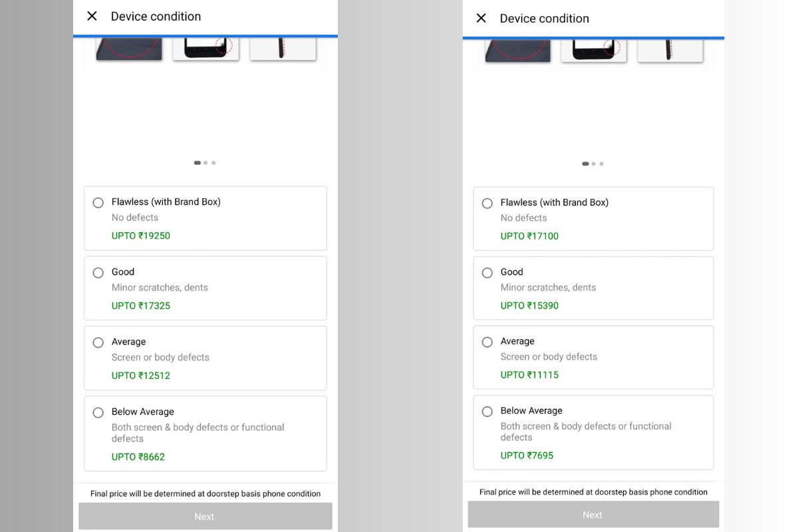Screen dimensions: 798x532
Task: Tap the third pagination dot on right carousel
Action: point(601,164)
